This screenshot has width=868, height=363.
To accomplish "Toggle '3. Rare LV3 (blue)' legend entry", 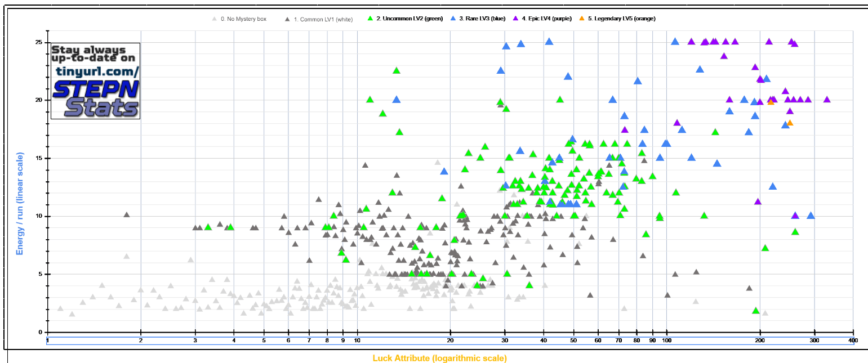I will tap(483, 19).
